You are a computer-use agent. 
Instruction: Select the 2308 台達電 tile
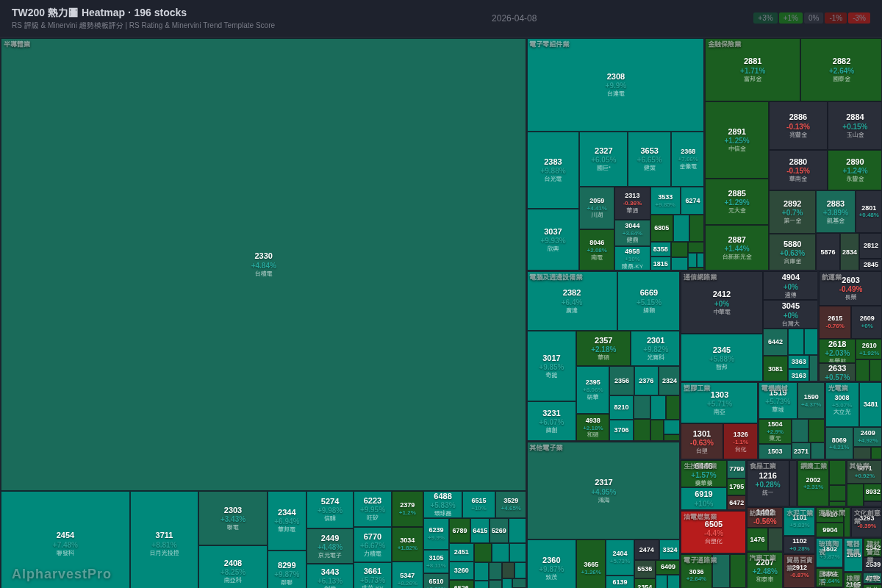[x=616, y=85]
